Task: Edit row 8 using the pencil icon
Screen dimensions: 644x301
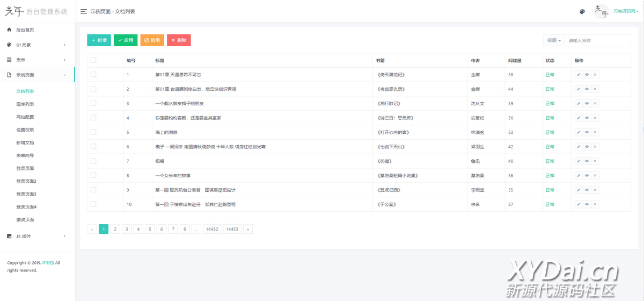Action: tap(579, 175)
